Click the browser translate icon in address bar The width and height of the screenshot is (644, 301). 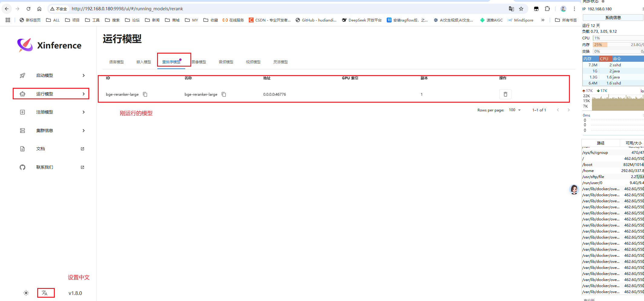click(x=511, y=9)
